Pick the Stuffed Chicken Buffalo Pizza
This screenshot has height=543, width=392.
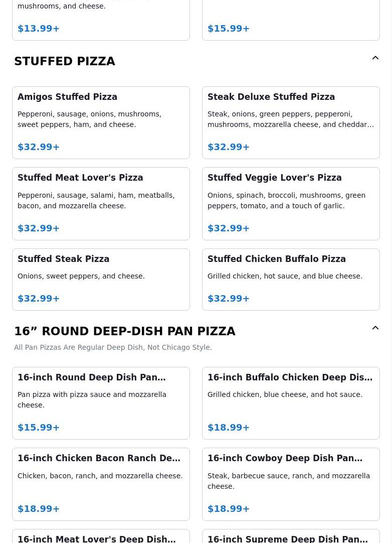coord(291,280)
